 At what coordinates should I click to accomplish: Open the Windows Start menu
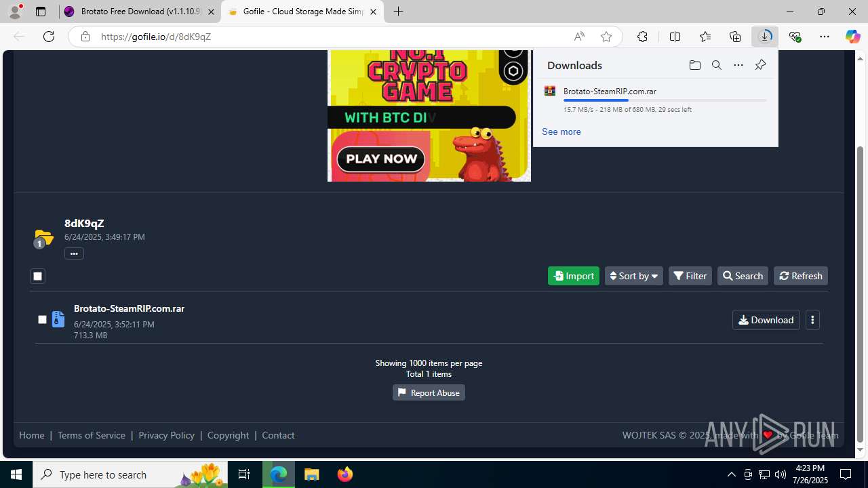point(16,474)
